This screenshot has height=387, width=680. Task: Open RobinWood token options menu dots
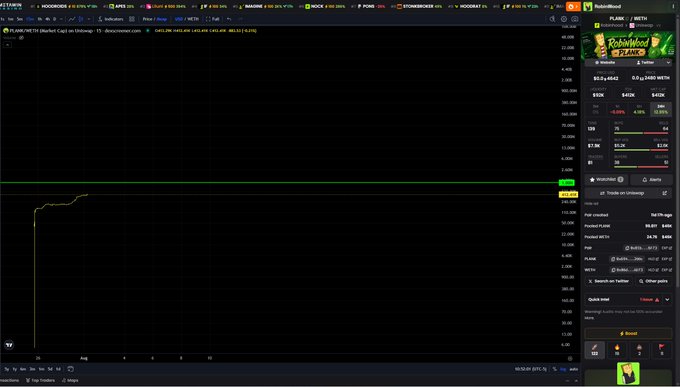673,7
